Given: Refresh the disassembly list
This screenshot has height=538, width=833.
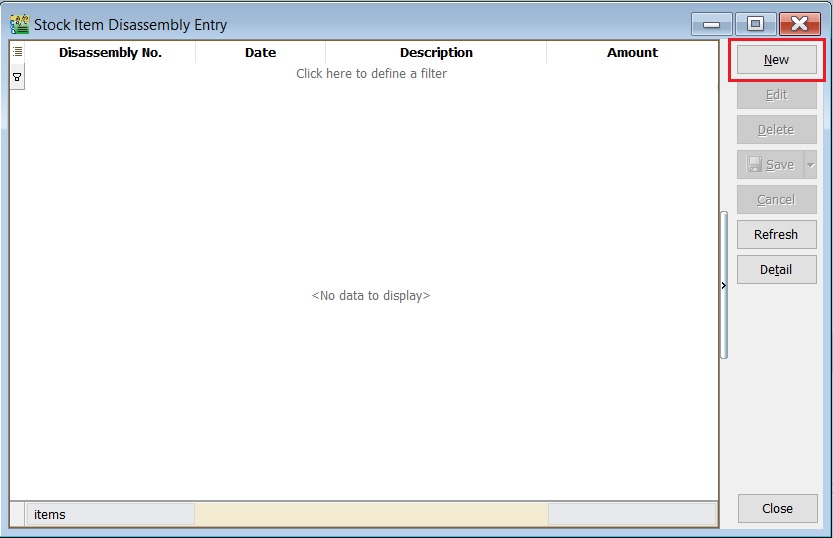Looking at the screenshot, I should click(776, 235).
